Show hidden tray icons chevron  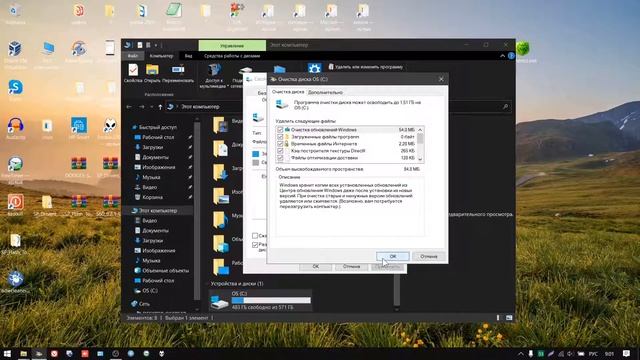[521, 354]
